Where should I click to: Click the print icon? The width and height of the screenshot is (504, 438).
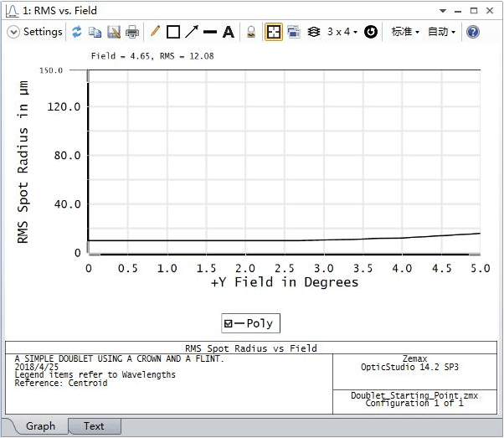point(132,32)
